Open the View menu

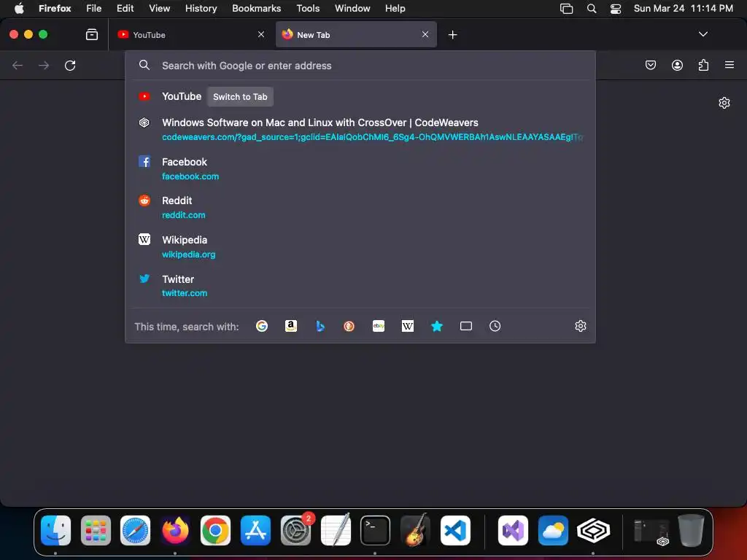coord(159,9)
